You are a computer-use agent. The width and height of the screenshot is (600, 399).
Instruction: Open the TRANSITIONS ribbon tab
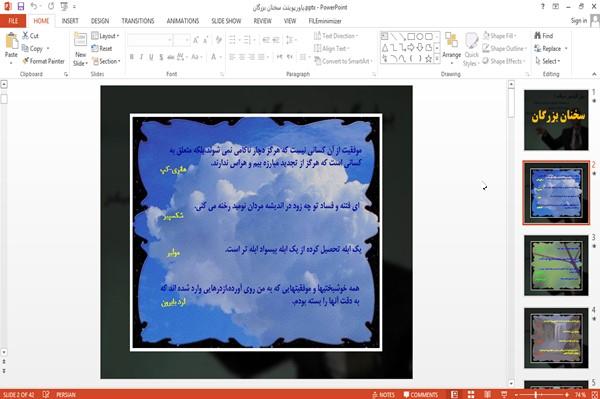point(138,21)
